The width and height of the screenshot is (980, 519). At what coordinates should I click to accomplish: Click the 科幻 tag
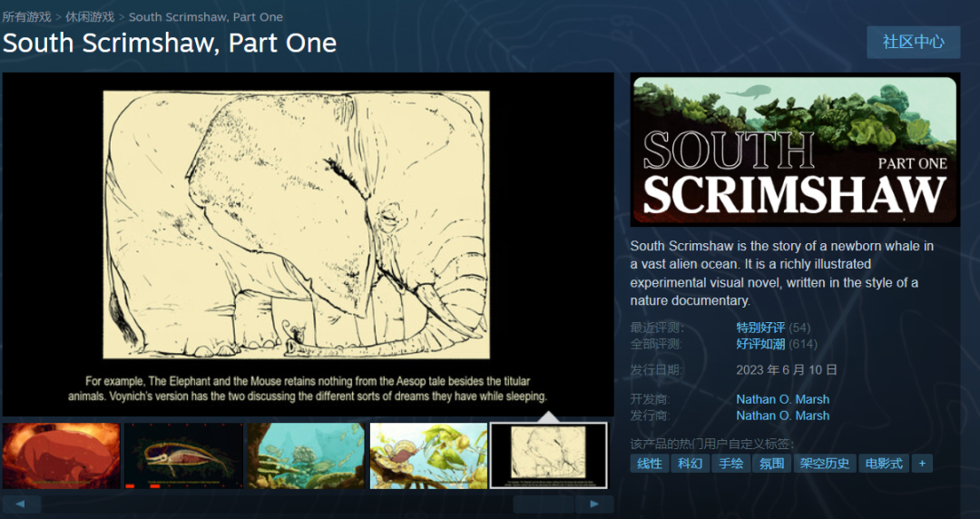(x=690, y=464)
